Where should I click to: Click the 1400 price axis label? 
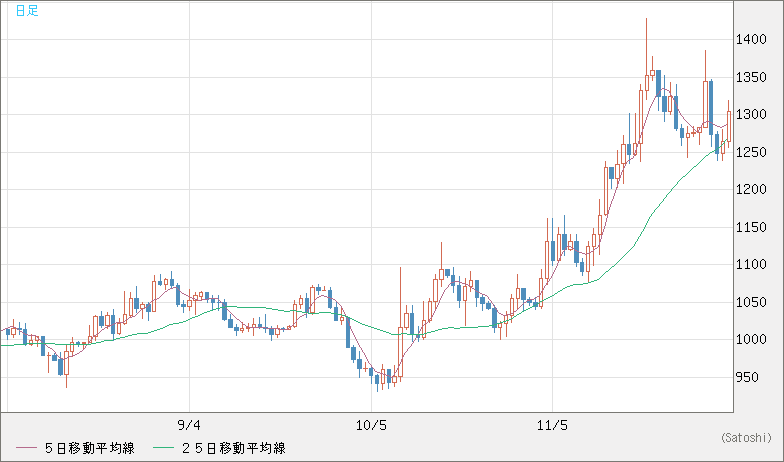click(x=751, y=39)
